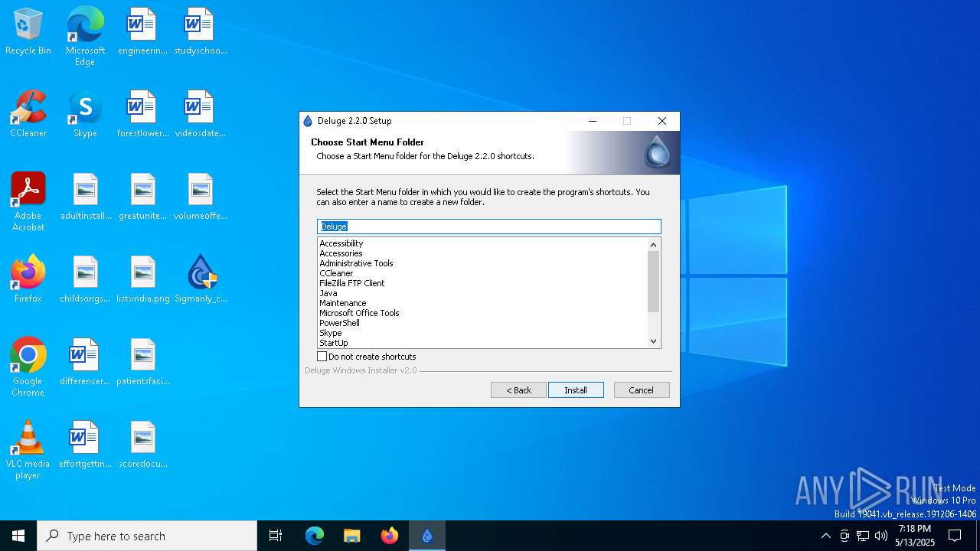Show hidden system tray icons
Screen dimensions: 980x551
click(825, 536)
